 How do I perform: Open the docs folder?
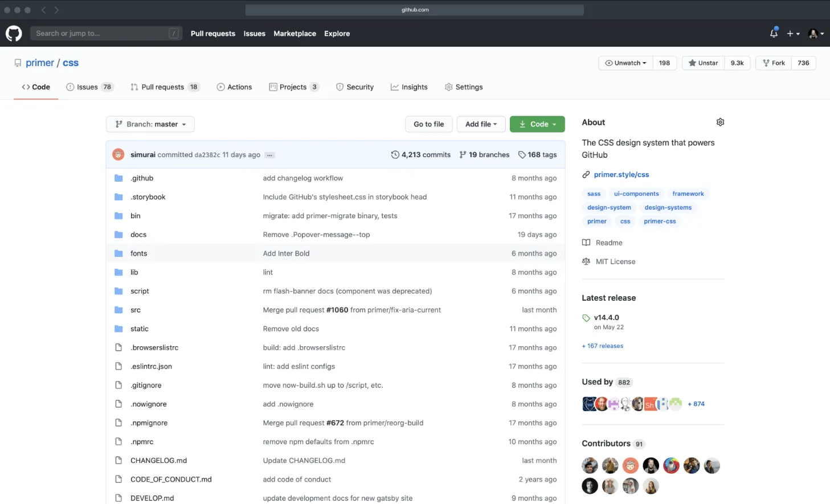138,235
